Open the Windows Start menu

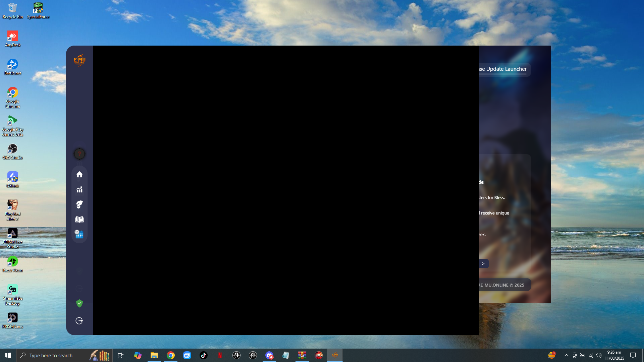coord(8,355)
